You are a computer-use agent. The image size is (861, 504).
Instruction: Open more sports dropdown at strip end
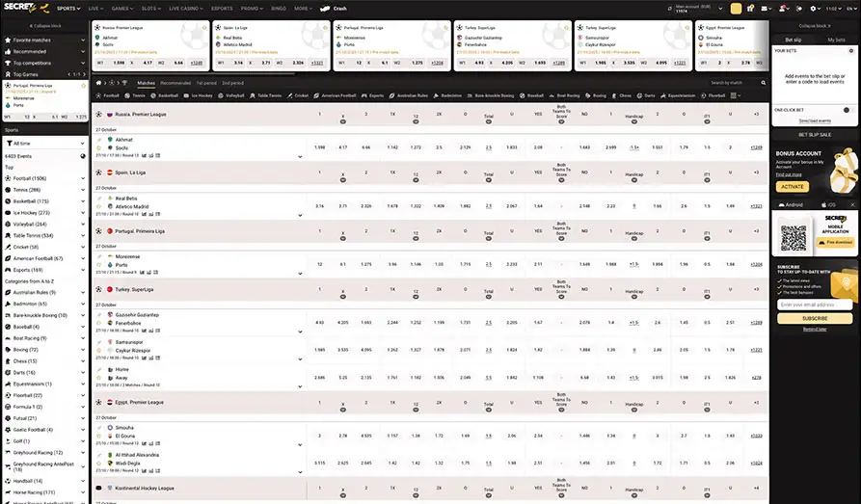(x=736, y=95)
